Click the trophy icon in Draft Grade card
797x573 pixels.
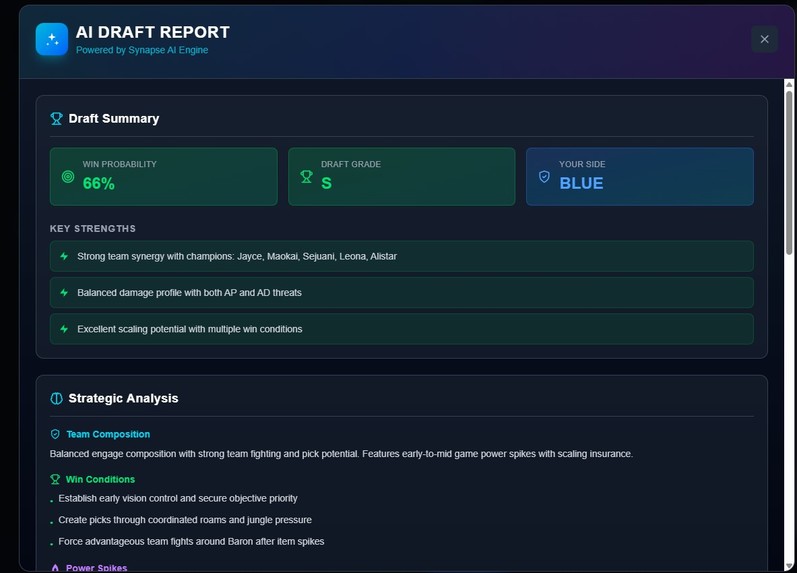[306, 176]
